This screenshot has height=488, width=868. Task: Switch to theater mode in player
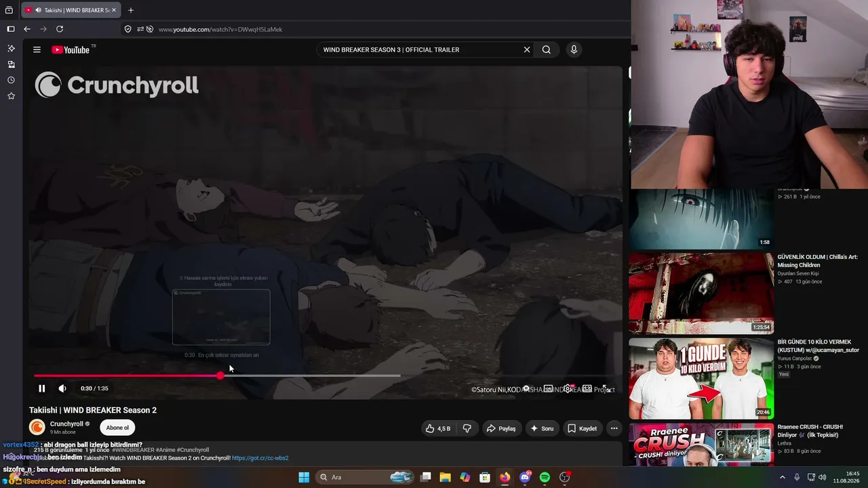click(x=587, y=389)
